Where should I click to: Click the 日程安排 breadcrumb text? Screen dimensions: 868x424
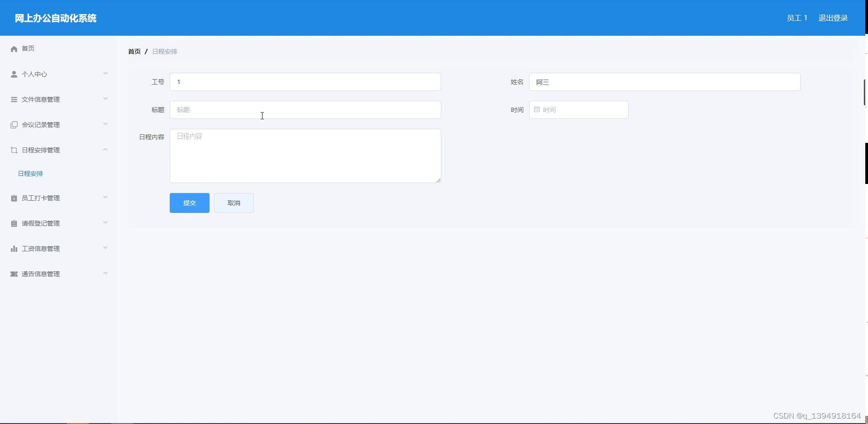tap(165, 52)
